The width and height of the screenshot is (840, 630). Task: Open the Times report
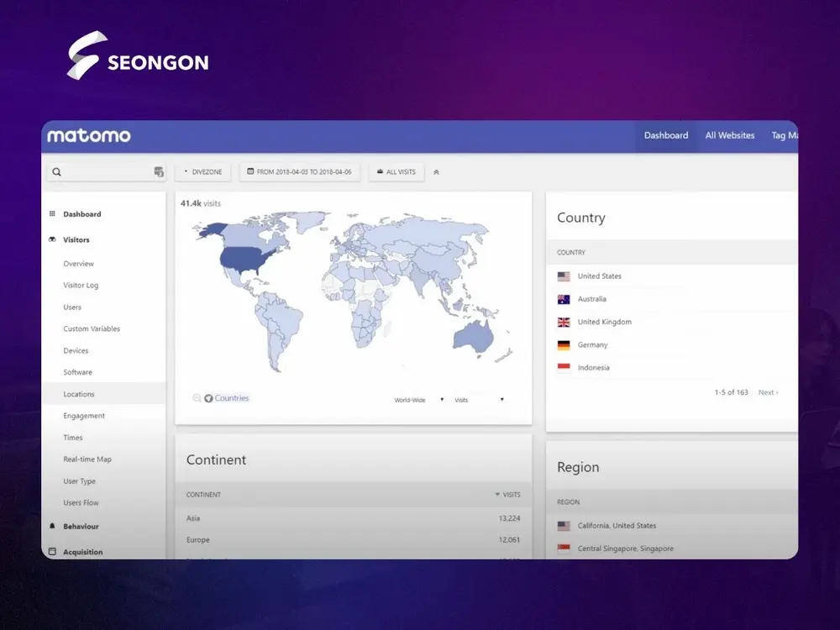point(73,437)
